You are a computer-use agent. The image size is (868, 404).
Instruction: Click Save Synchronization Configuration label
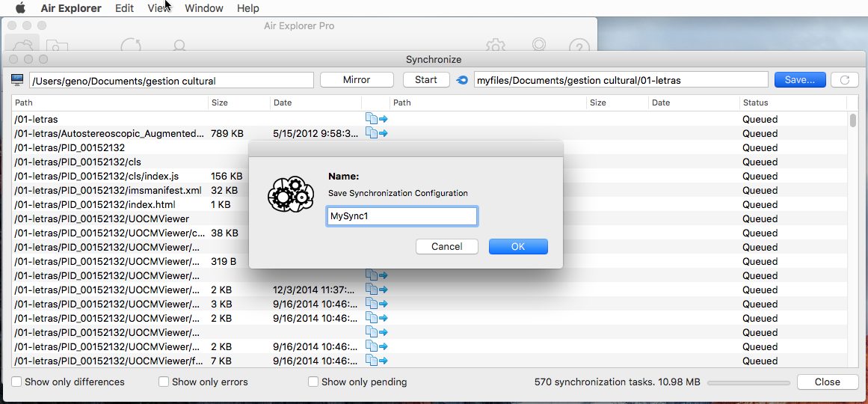(398, 194)
